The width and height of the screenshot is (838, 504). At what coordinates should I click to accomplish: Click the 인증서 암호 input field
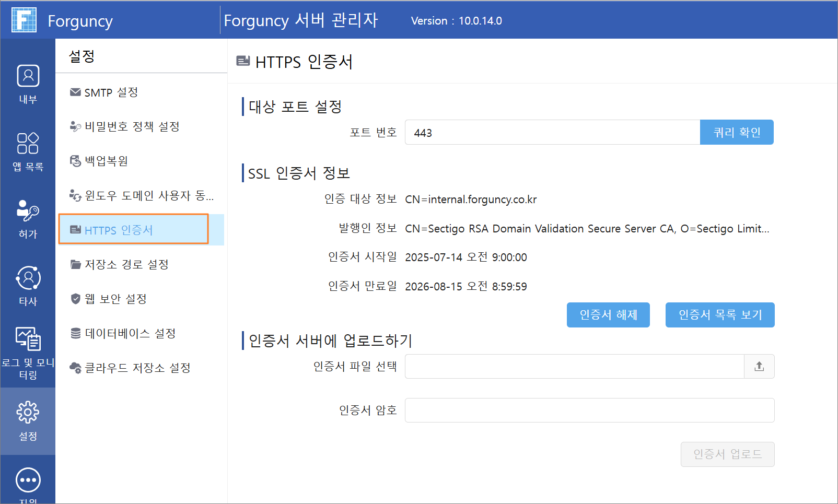(x=589, y=411)
